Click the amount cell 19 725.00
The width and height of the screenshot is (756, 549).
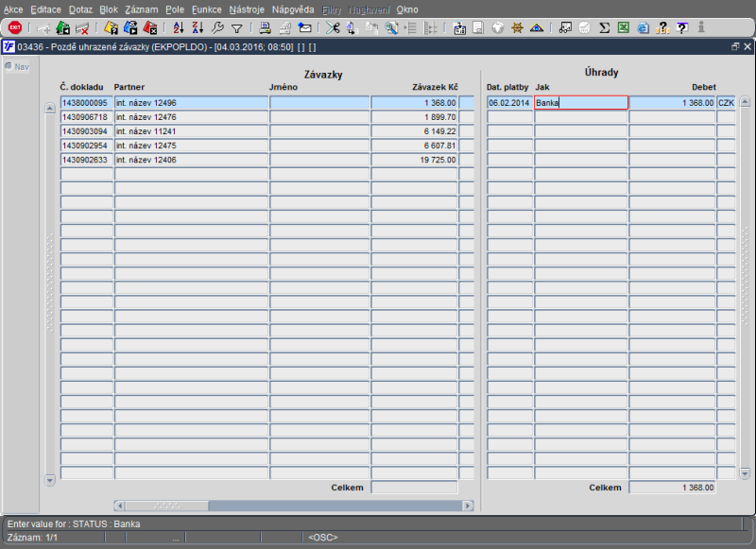pyautogui.click(x=414, y=160)
